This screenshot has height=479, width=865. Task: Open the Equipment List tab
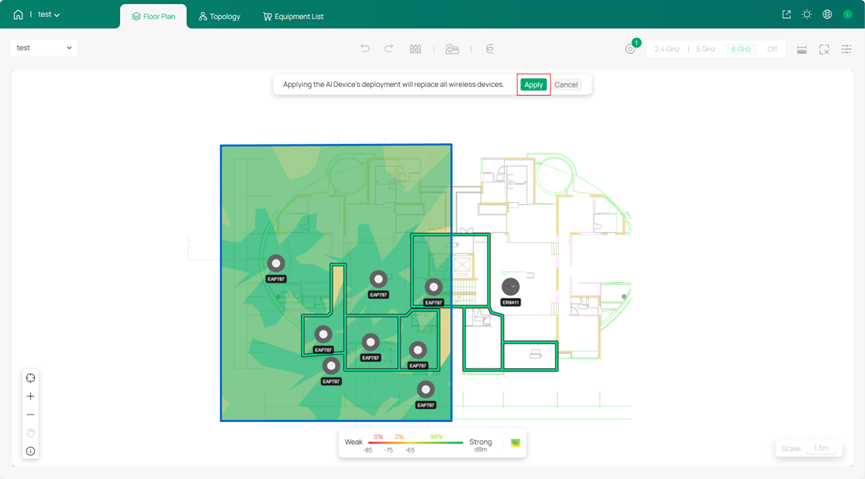coord(293,17)
